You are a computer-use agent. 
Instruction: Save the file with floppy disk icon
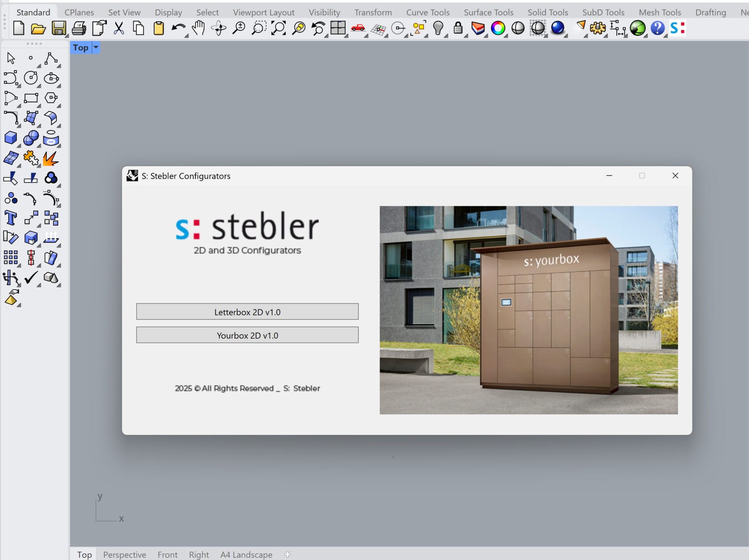tap(59, 28)
